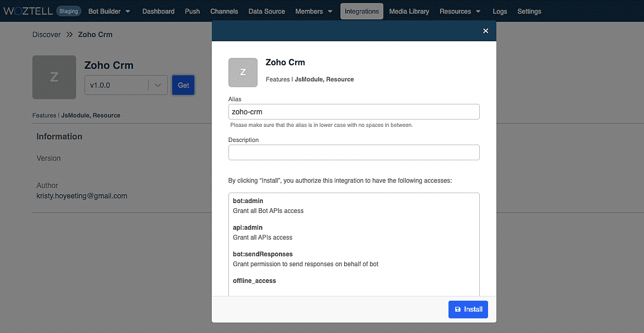644x333 pixels.
Task: Open the Media Library page
Action: 409,11
